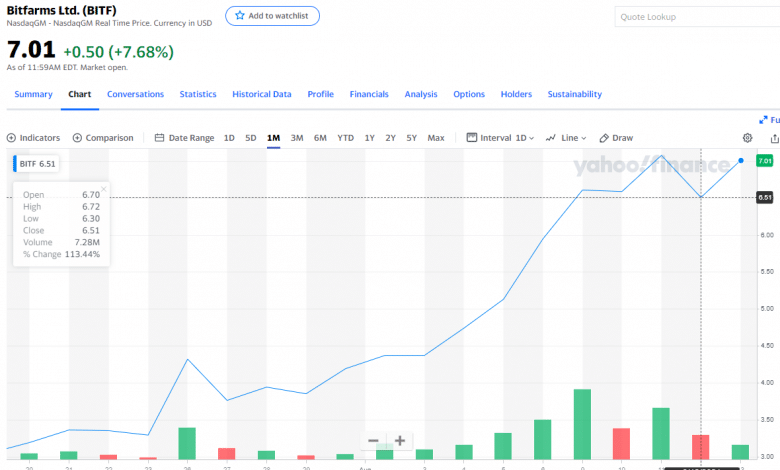Click the Indicators plus icon
The height and width of the screenshot is (470, 780).
tap(11, 138)
